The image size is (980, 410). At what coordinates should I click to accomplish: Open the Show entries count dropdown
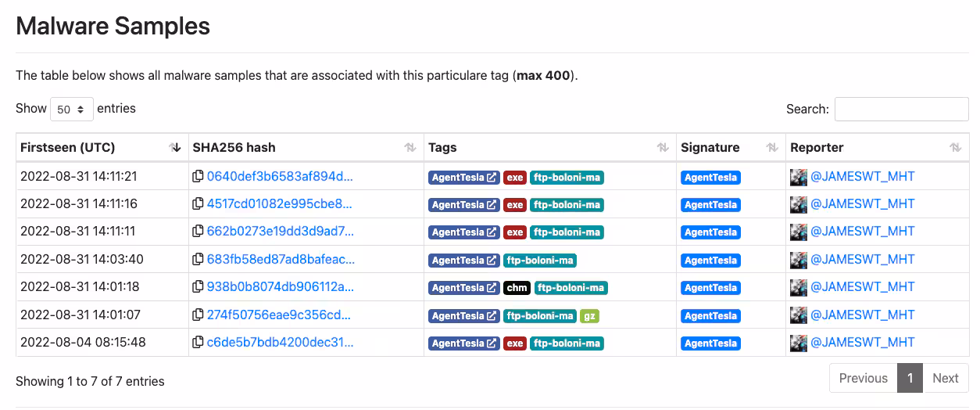tap(72, 110)
